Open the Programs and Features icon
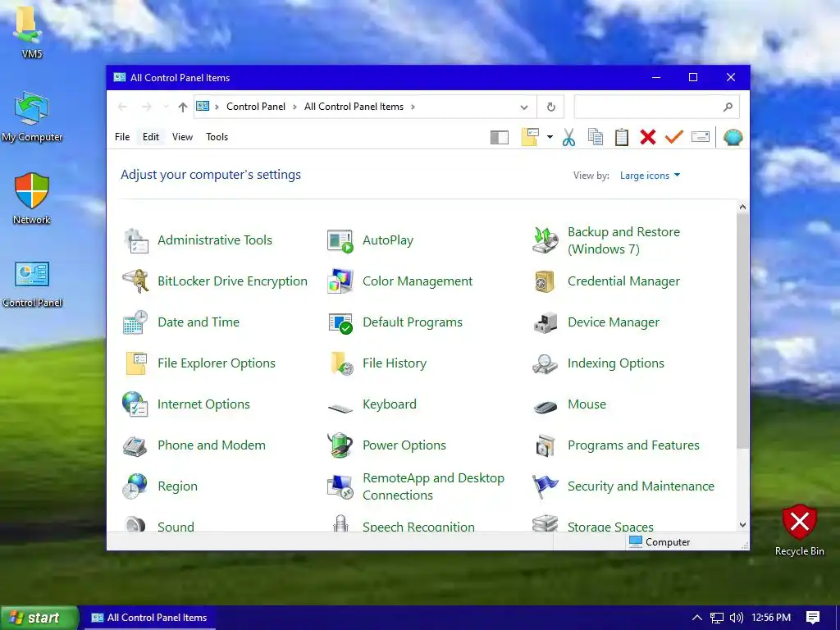The image size is (840, 630). (x=546, y=445)
